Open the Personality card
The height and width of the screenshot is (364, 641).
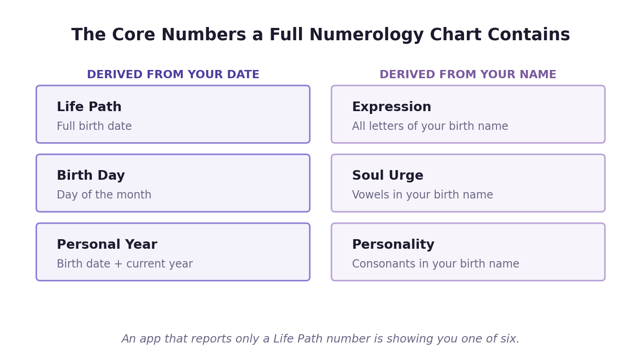(468, 252)
